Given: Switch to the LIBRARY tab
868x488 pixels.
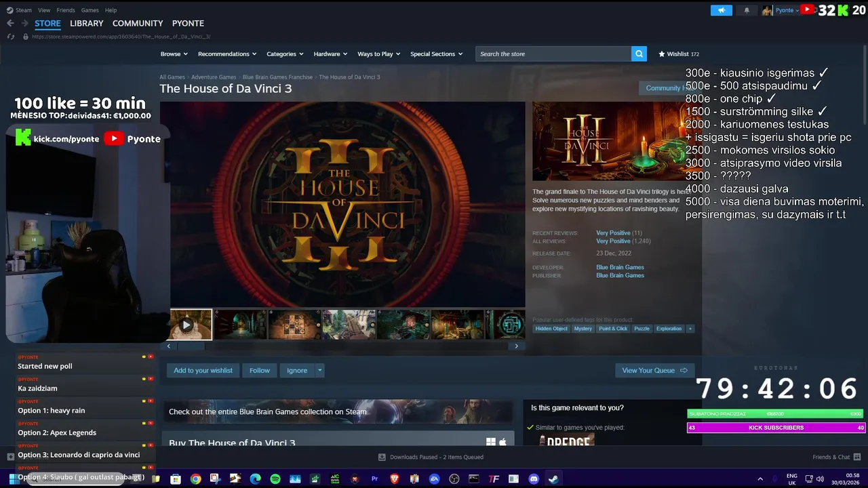Looking at the screenshot, I should [x=87, y=23].
